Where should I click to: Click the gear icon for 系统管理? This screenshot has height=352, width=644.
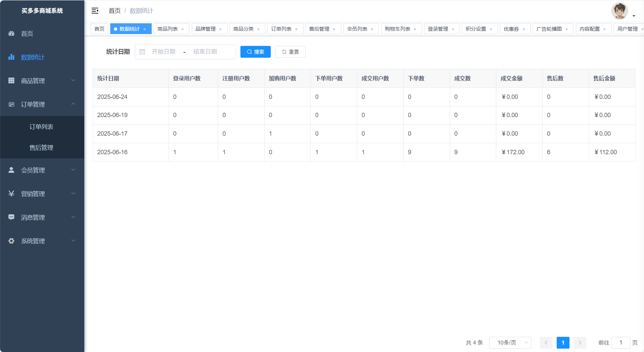[11, 241]
